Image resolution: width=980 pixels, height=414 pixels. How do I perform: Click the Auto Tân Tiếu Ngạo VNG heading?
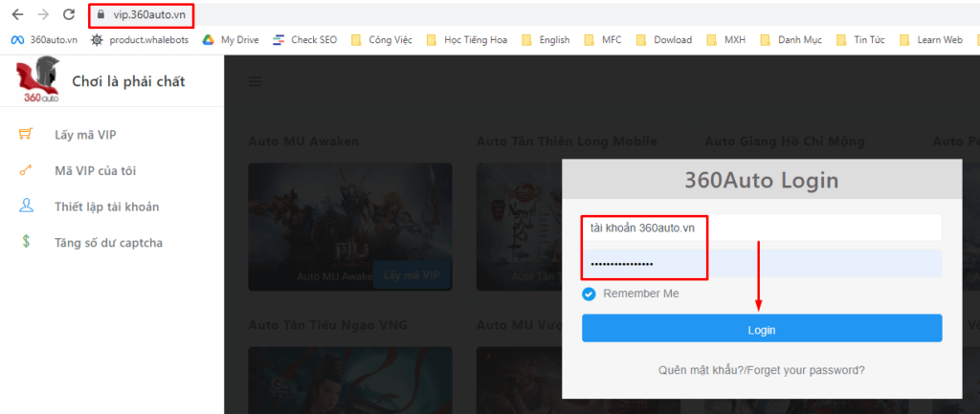click(x=327, y=325)
